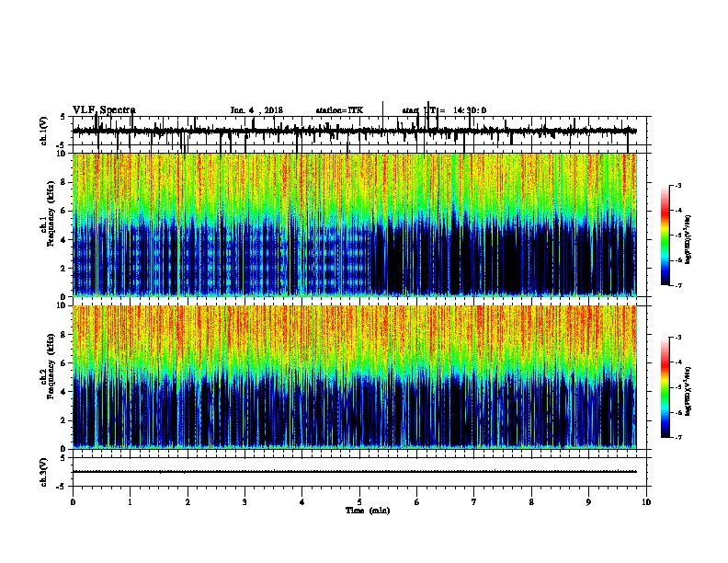Viewport: 728px width, 563px height.
Task: Click the "-7" value on ch.1 color bar
Action: click(x=677, y=285)
